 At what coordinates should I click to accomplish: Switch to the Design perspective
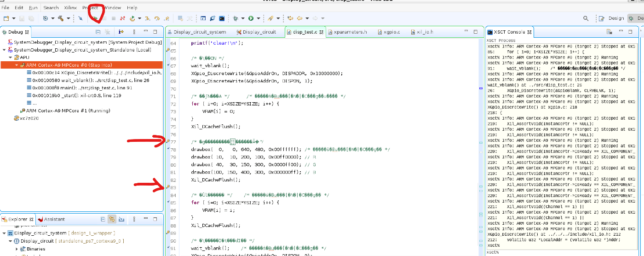click(611, 18)
